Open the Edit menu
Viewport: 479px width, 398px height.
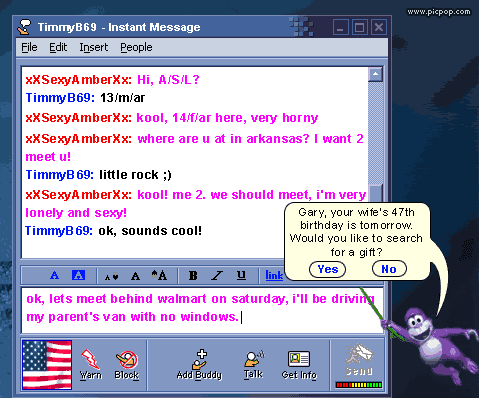pos(58,47)
